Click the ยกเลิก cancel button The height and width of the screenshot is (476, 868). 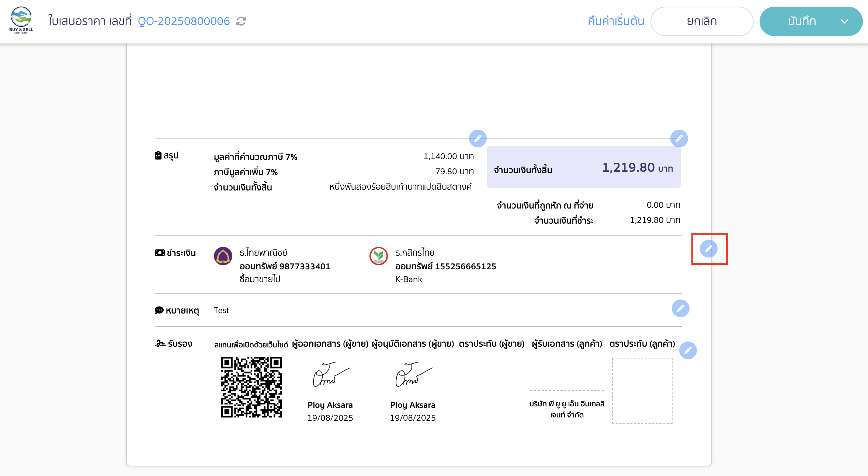pyautogui.click(x=702, y=21)
